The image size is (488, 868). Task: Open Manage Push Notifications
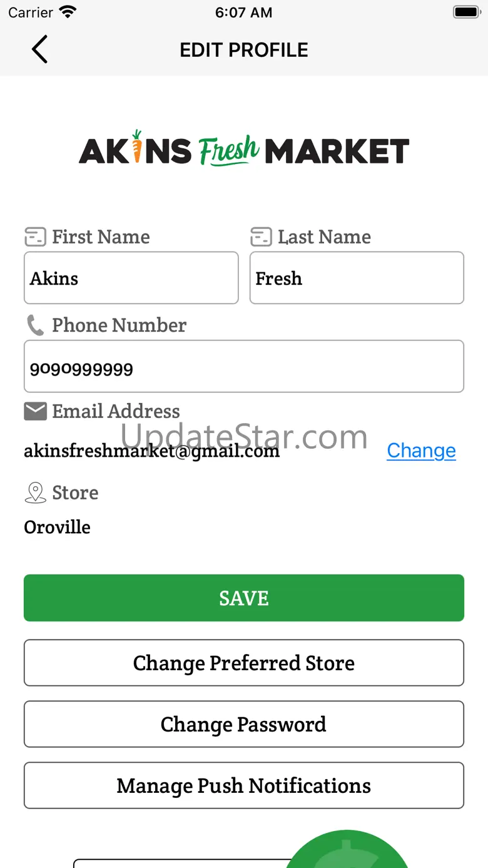pyautogui.click(x=244, y=785)
